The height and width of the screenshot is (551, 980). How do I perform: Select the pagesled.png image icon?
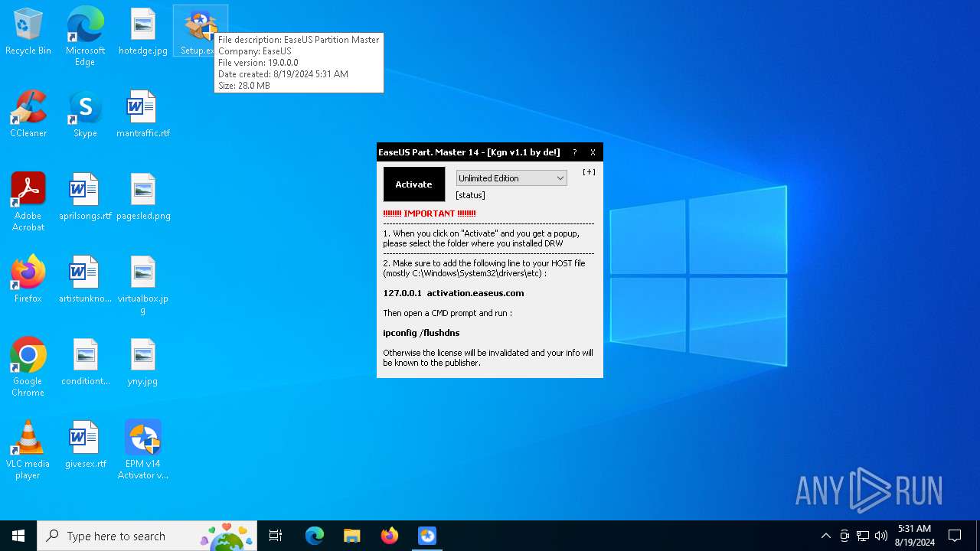pos(143,197)
